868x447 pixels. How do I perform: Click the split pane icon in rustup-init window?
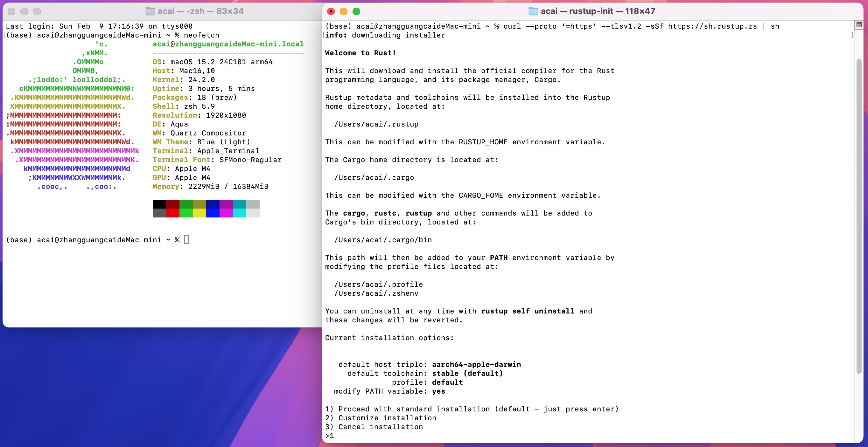pyautogui.click(x=858, y=25)
